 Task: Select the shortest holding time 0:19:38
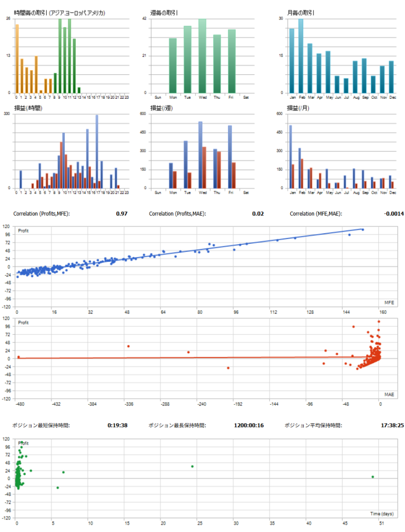click(117, 425)
